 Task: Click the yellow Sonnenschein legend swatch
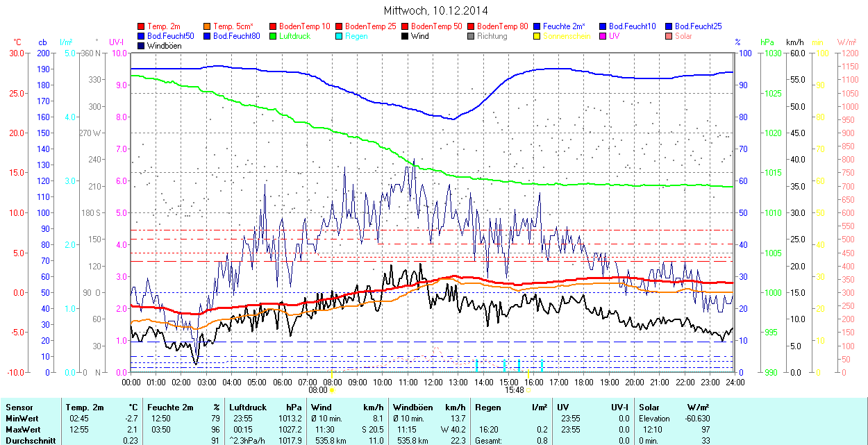tap(537, 36)
